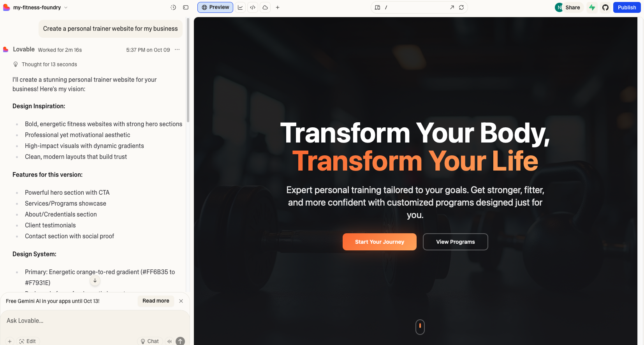The height and width of the screenshot is (345, 644).
Task: Toggle the chat side panel layout icon
Action: click(186, 7)
